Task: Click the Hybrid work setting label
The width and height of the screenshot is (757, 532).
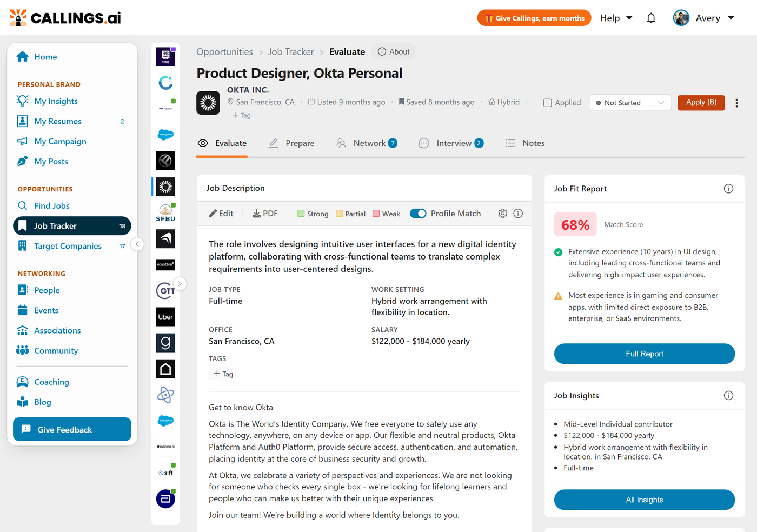Action: (504, 102)
